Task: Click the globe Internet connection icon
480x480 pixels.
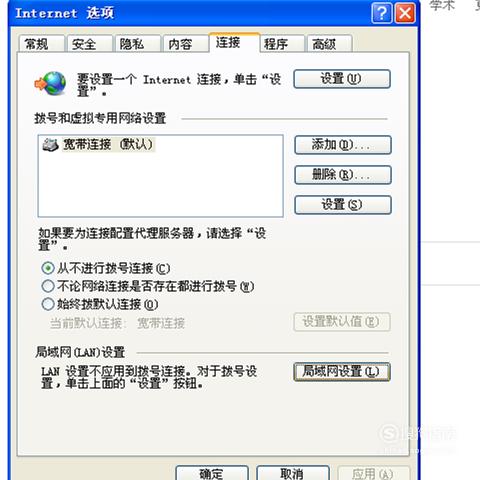Action: click(x=50, y=83)
